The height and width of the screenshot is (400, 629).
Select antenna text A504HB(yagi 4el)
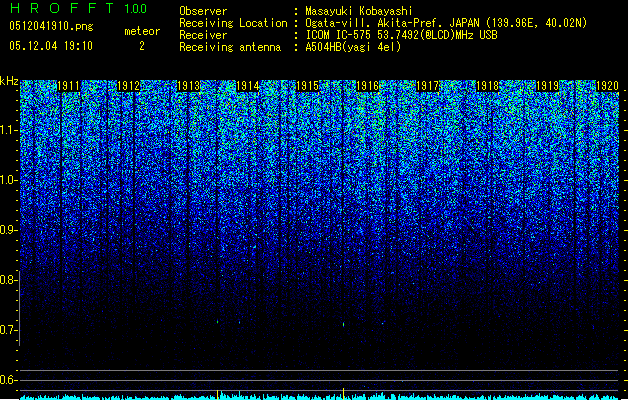[353, 47]
